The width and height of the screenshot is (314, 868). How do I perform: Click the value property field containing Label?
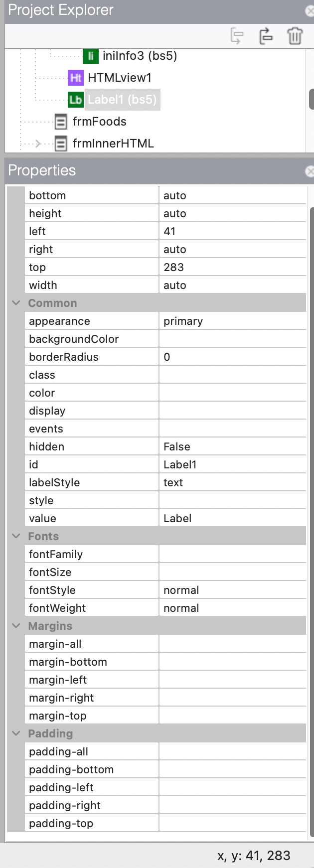(232, 518)
